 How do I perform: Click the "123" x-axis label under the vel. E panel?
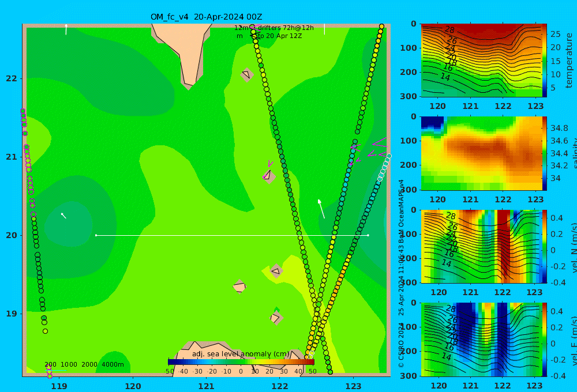click(534, 386)
